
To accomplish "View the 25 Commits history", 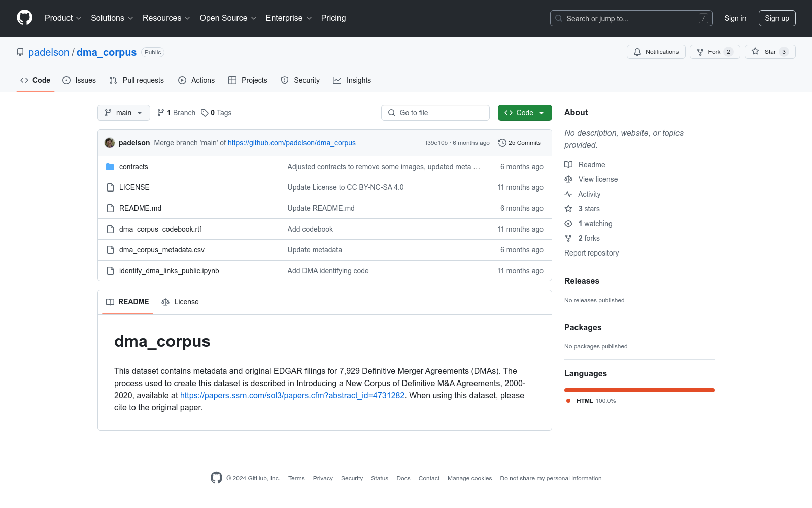I will (520, 143).
